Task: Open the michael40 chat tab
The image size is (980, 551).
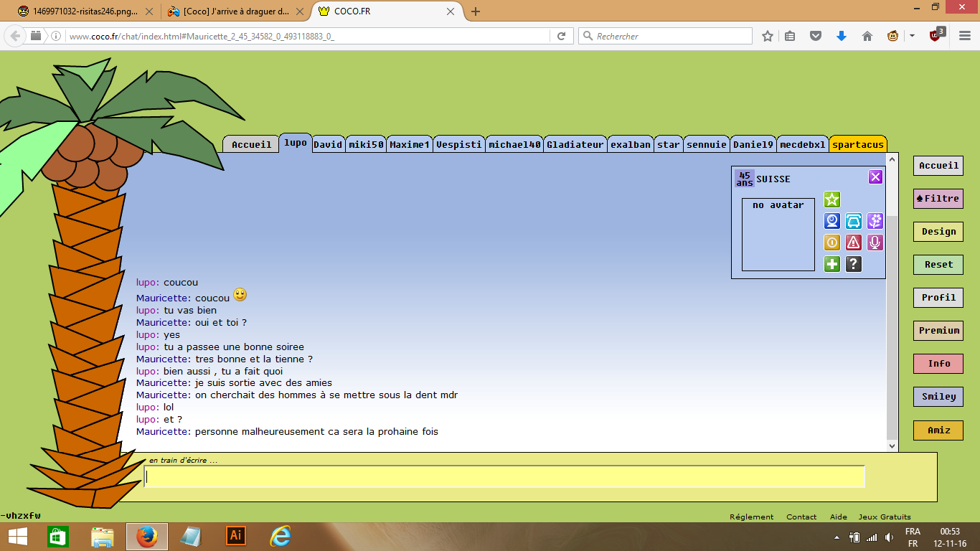Action: (514, 144)
